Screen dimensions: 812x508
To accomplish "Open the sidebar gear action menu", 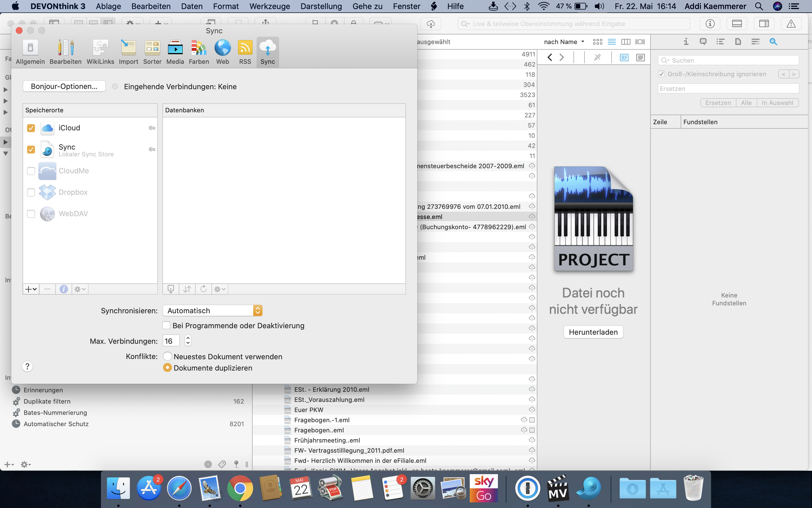I will [x=26, y=464].
